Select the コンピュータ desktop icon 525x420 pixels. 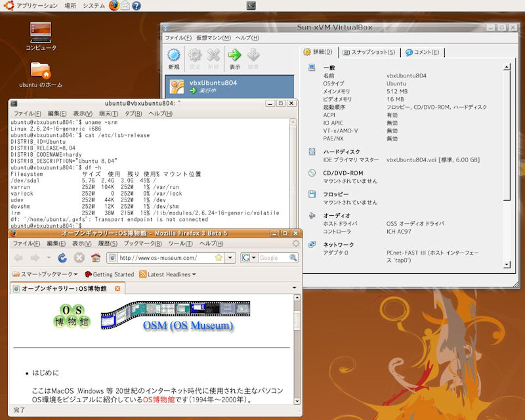click(41, 37)
